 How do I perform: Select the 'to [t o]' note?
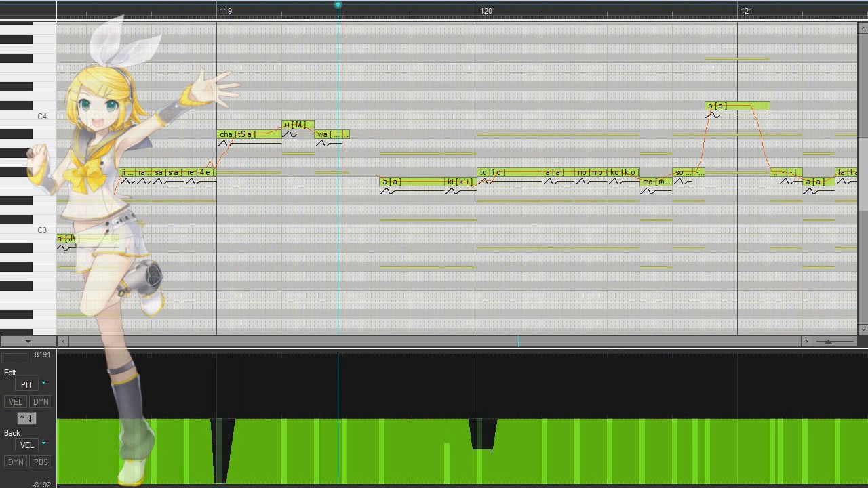[510, 172]
